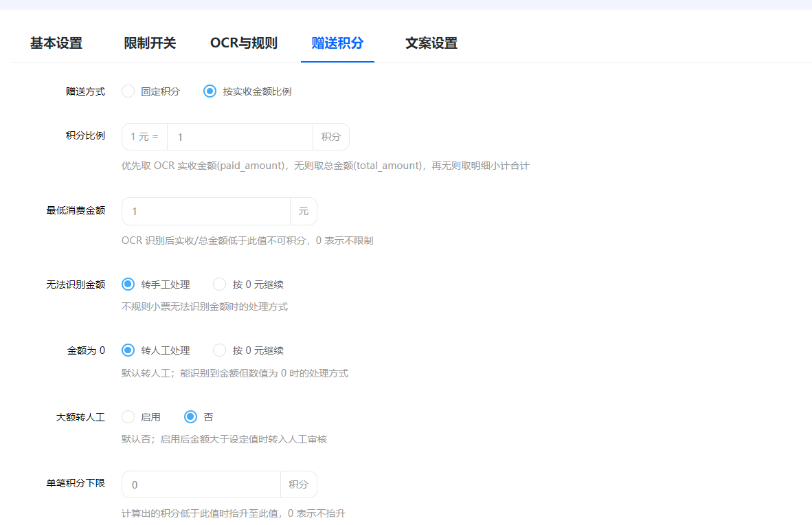Viewport: 812px width, 525px height.
Task: Click the 大额转人工 field label
Action: coord(80,417)
